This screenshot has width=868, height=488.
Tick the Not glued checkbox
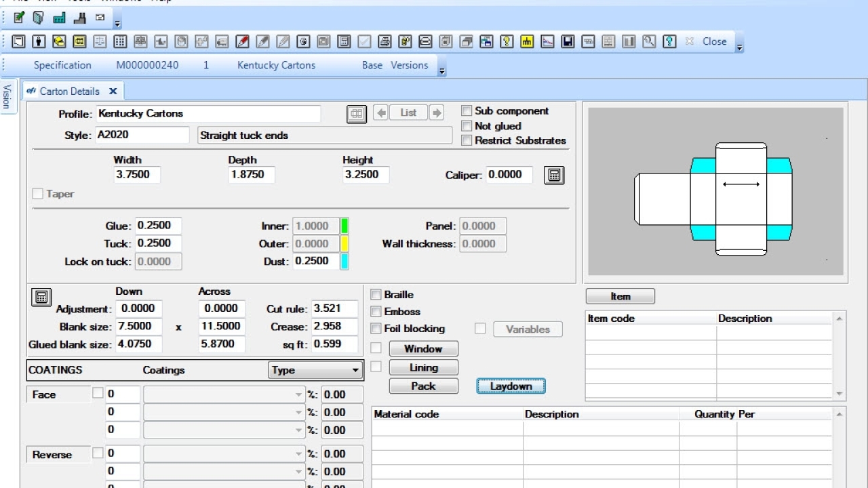pyautogui.click(x=467, y=125)
